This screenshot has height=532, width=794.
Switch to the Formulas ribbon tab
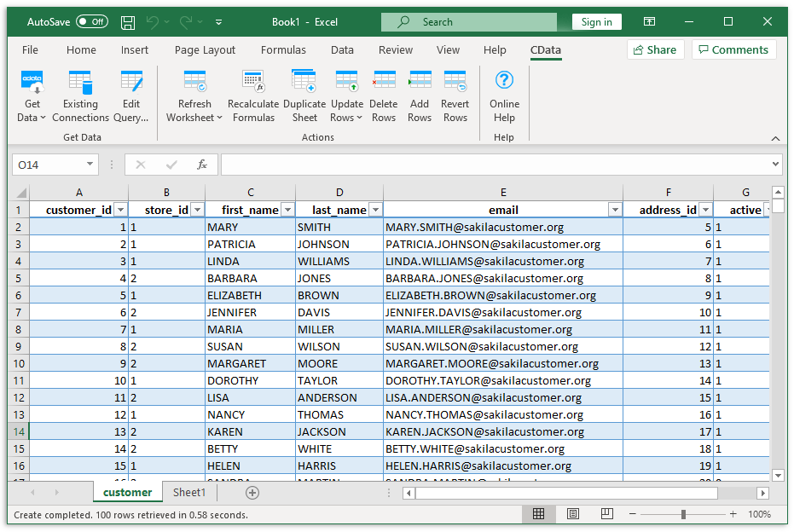click(x=283, y=49)
